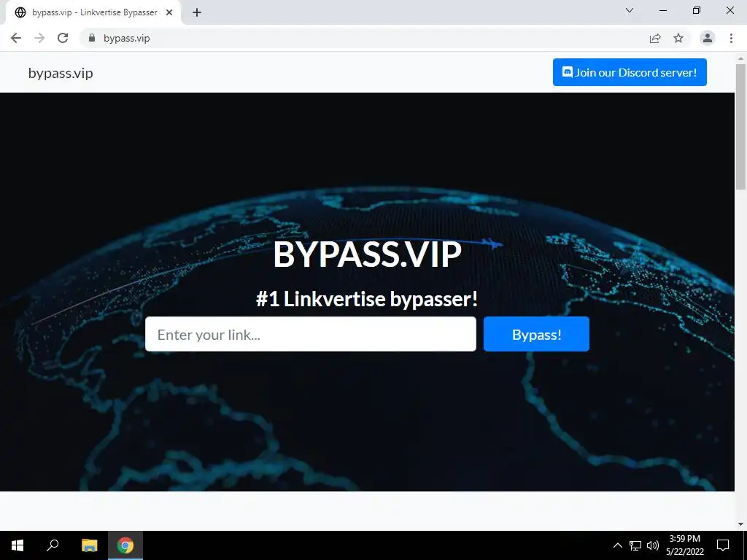Open Chrome three-dot menu
747x560 pixels.
pos(731,38)
